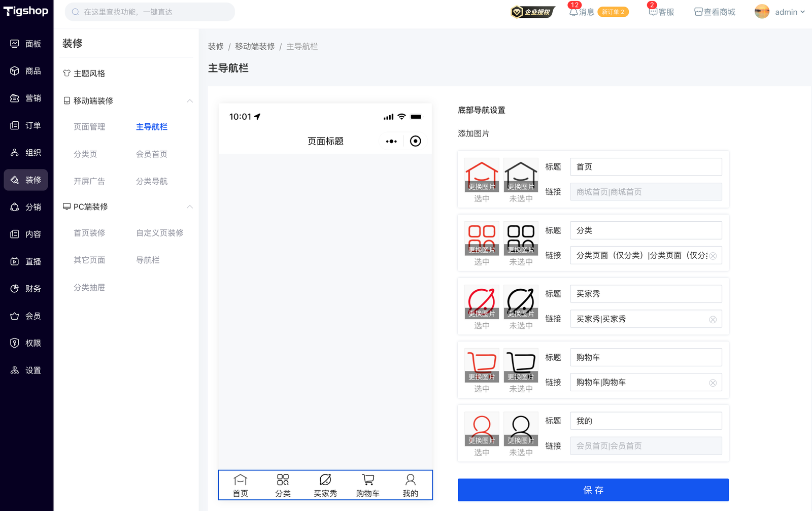This screenshot has height=511, width=812.
Task: Click 装修 in the breadcrumb
Action: (x=216, y=46)
